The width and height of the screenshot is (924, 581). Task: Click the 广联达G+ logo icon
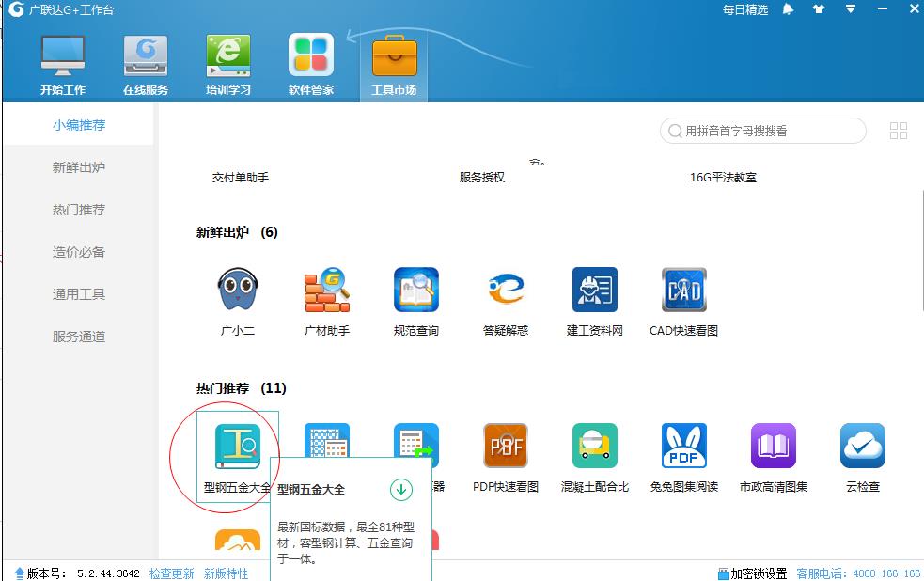pyautogui.click(x=17, y=8)
